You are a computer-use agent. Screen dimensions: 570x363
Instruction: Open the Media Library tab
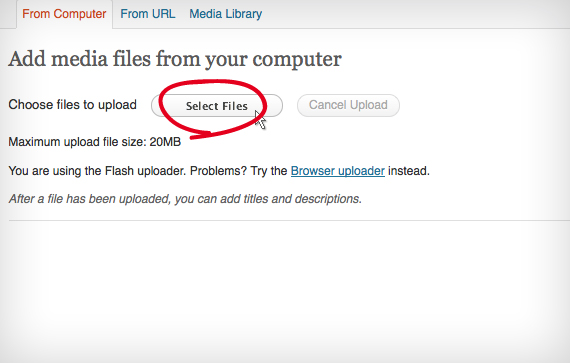click(225, 14)
